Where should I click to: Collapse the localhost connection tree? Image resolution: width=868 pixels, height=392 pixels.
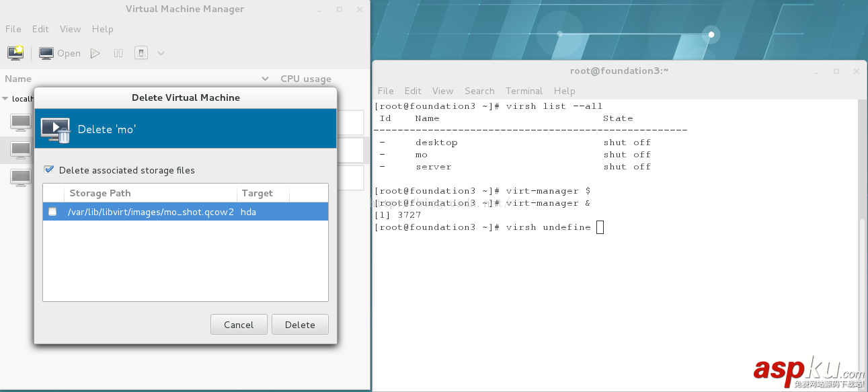(x=5, y=99)
